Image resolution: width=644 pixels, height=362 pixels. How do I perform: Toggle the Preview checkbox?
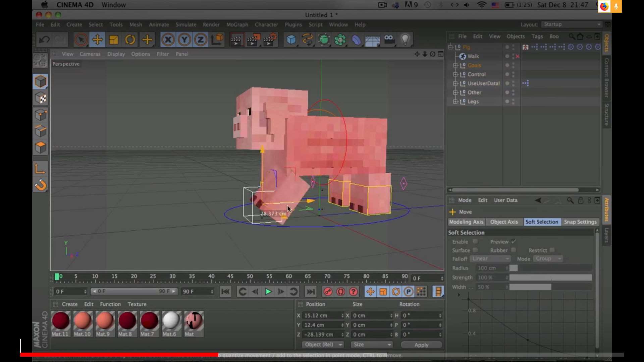[x=514, y=242]
